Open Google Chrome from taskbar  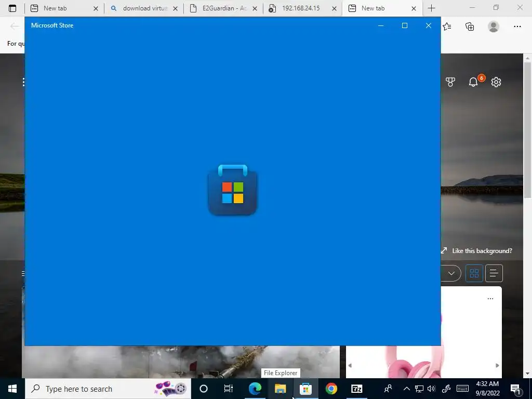[x=331, y=389]
